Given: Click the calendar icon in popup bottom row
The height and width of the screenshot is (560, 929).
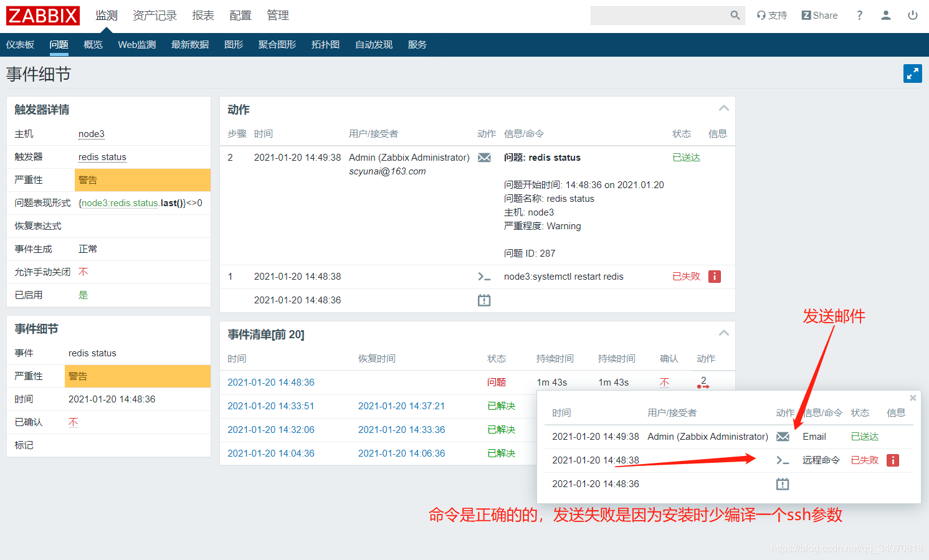Looking at the screenshot, I should click(x=783, y=484).
